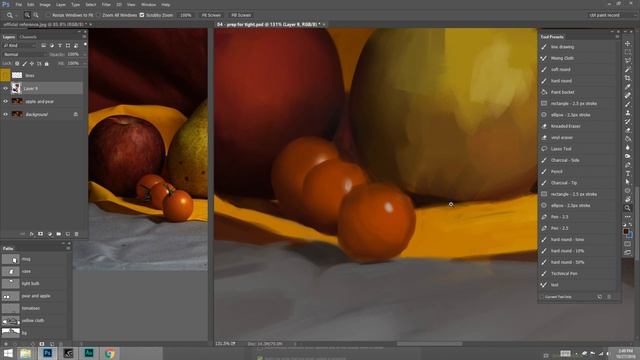The width and height of the screenshot is (640, 360).
Task: Open the layer Opacity slider dropdown
Action: [84, 54]
